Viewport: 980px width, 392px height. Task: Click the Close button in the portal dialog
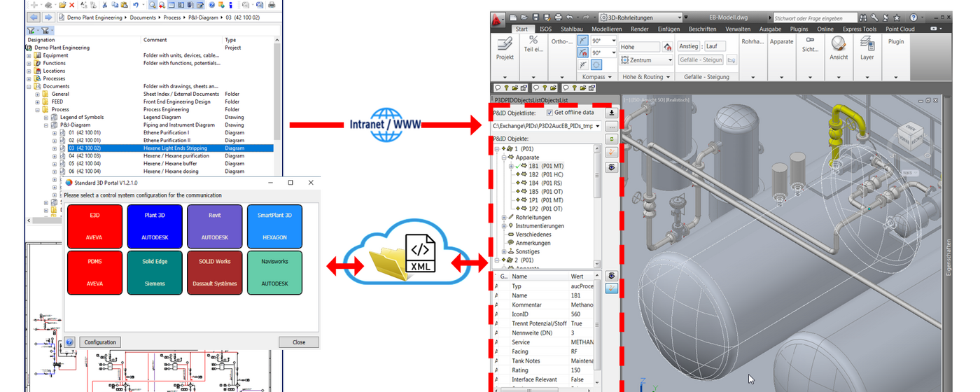tap(299, 342)
